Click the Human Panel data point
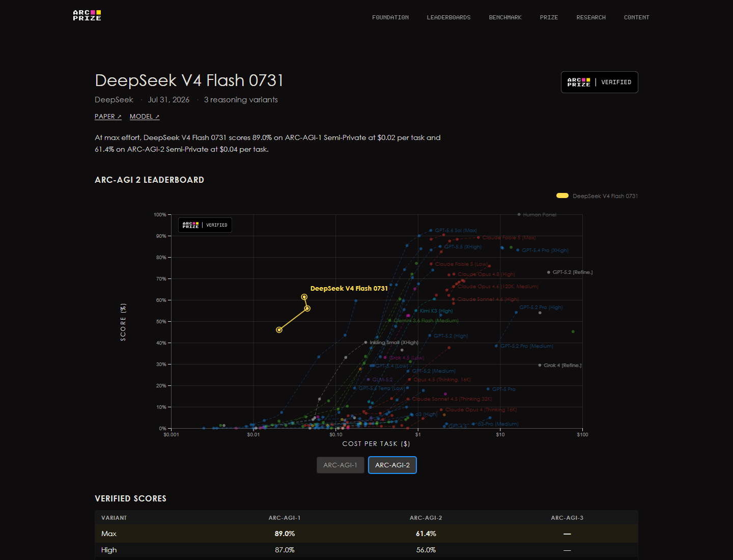733x560 pixels. (x=519, y=214)
